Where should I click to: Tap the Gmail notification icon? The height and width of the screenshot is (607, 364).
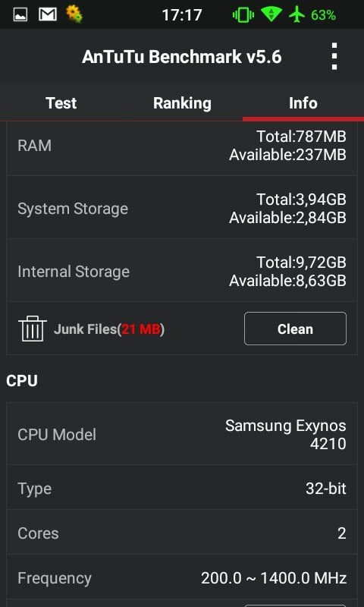(x=48, y=14)
